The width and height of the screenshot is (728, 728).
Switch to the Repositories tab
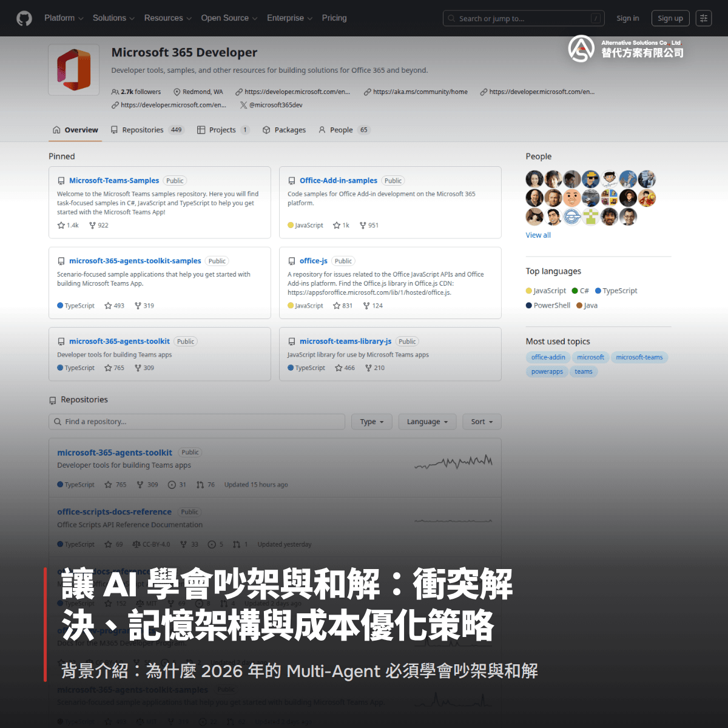click(147, 130)
